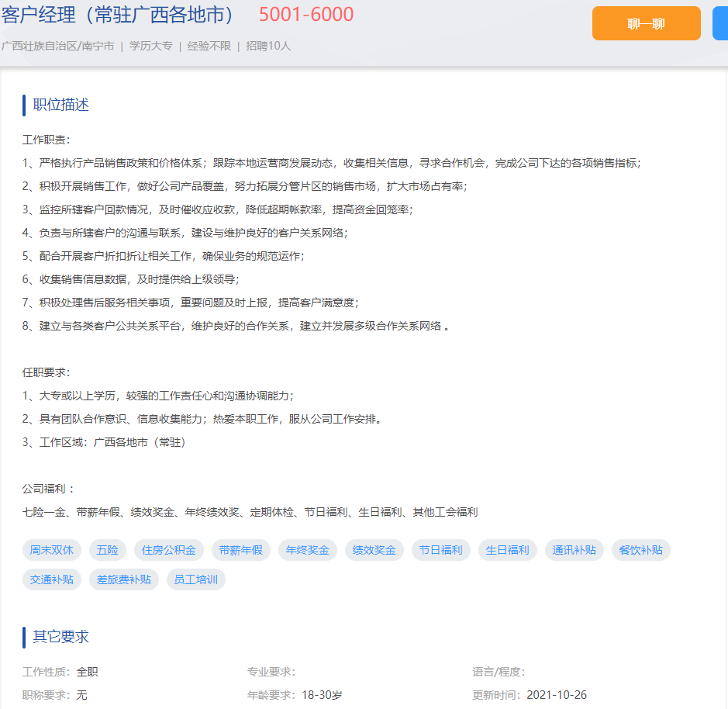Click the 广西壮族自治区/南宁市 location text

(57, 47)
